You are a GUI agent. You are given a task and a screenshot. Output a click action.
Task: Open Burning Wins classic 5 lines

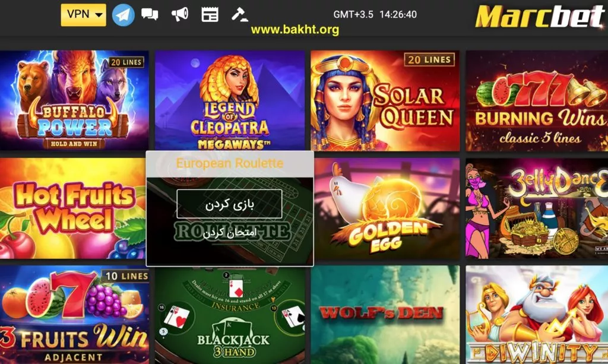537,100
